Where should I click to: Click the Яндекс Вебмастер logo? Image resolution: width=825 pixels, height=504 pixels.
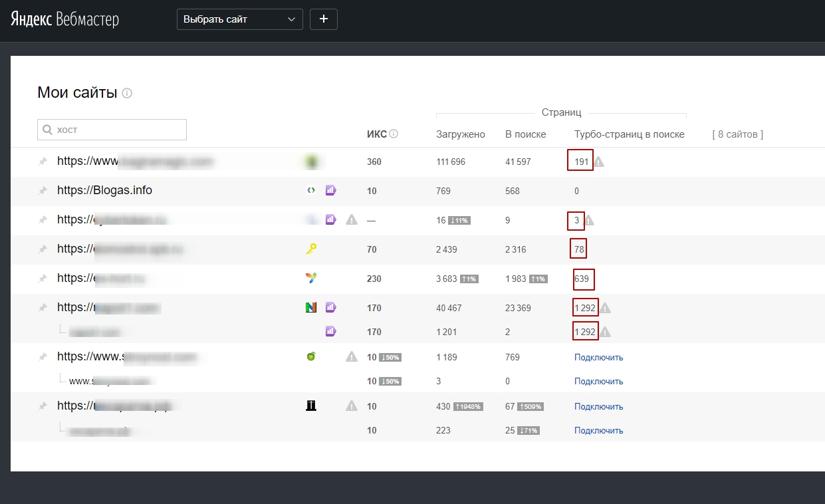(64, 19)
